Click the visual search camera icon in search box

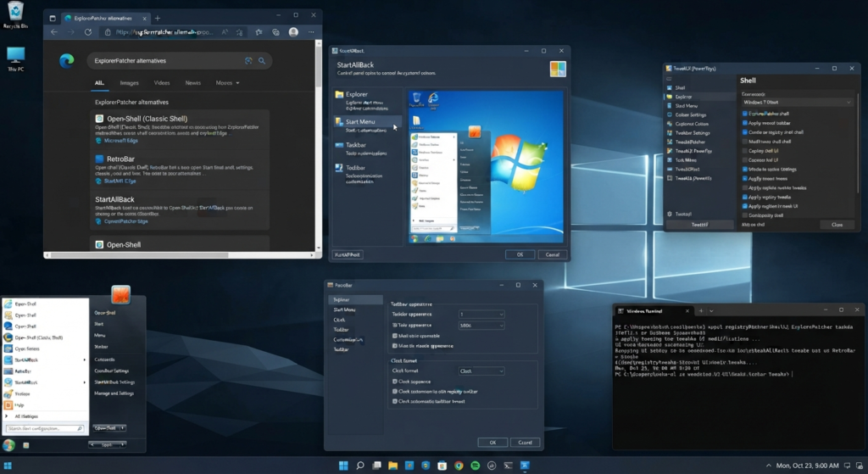[x=248, y=61]
